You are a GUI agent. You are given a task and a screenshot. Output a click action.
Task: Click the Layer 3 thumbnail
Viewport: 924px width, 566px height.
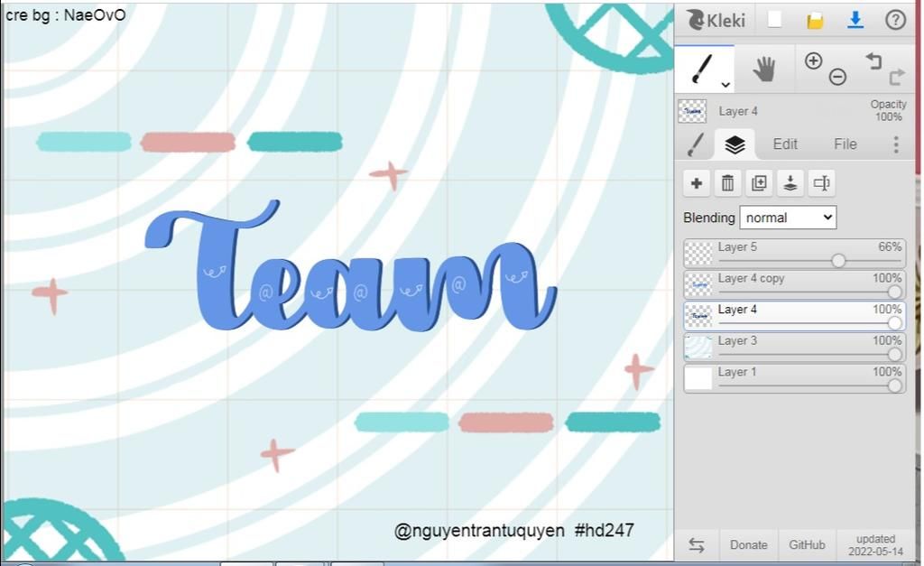(699, 348)
